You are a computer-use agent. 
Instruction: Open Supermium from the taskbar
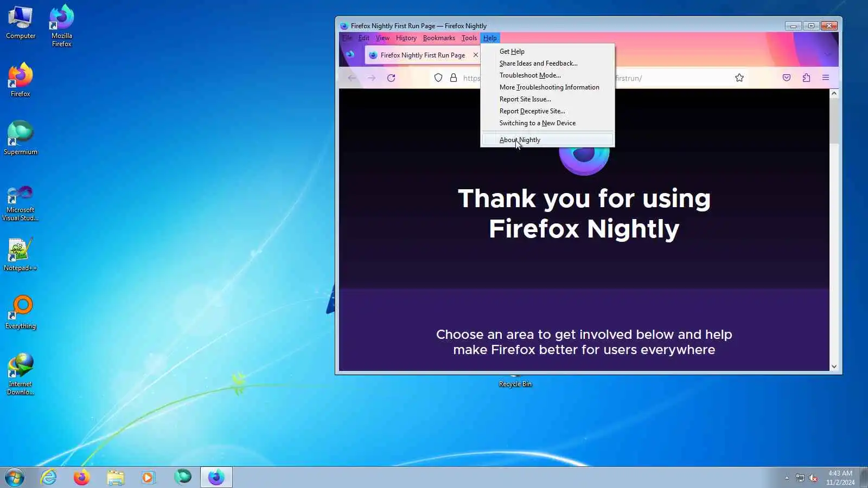point(183,477)
